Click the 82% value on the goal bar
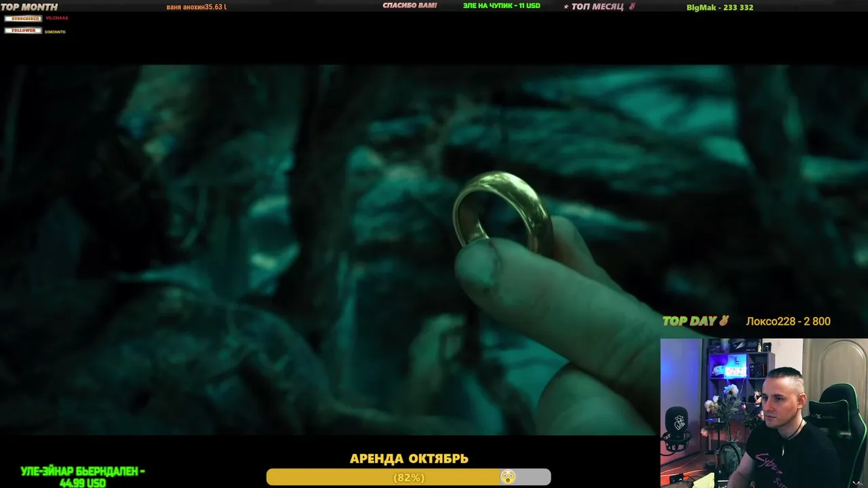Image resolution: width=868 pixels, height=488 pixels. (408, 477)
